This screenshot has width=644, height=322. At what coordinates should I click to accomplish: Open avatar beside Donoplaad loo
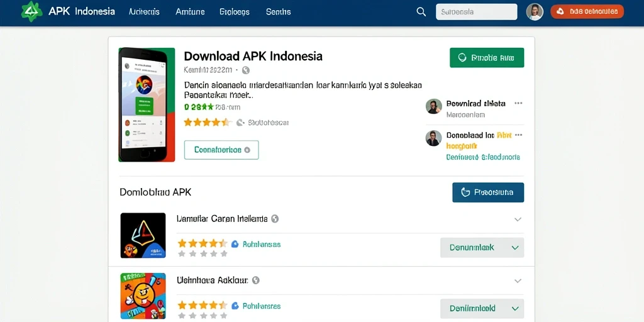[x=434, y=138]
